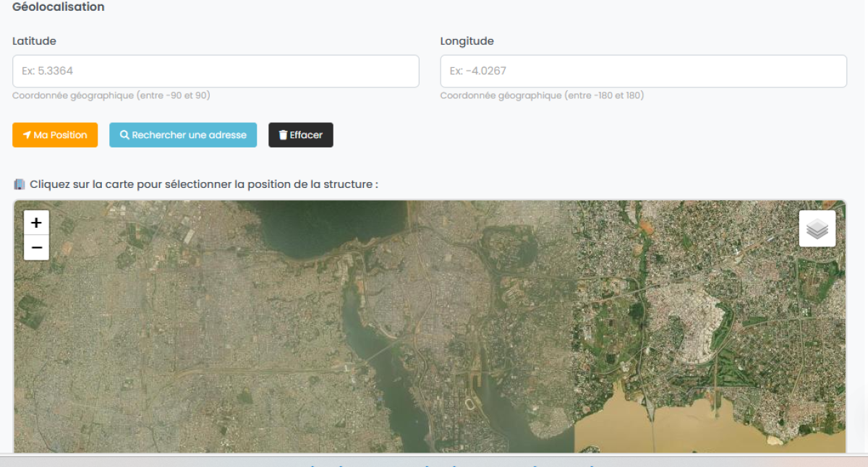Click the 'Cliquez sur la carte' instruction text
This screenshot has width=868, height=467.
203,184
